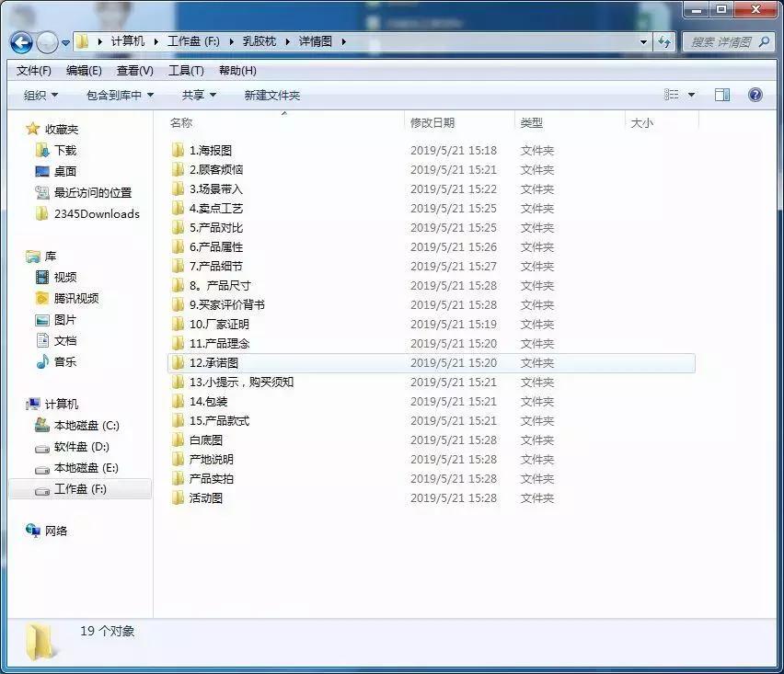Image resolution: width=784 pixels, height=674 pixels.
Task: Click the refresh icon beside the address bar
Action: pyautogui.click(x=663, y=42)
